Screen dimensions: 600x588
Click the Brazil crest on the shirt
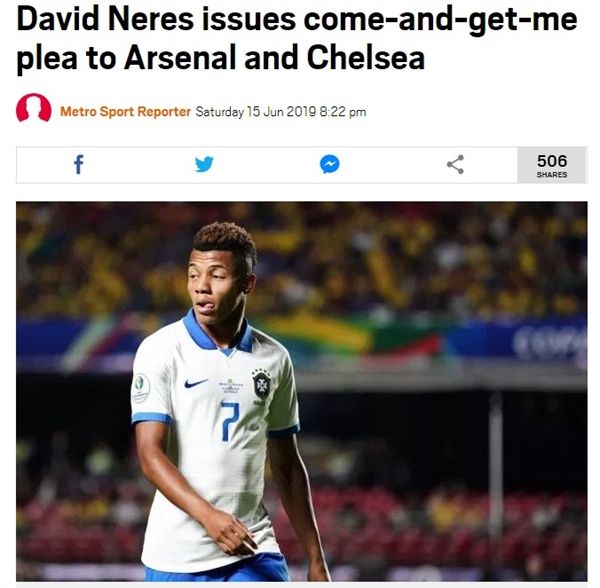click(261, 384)
